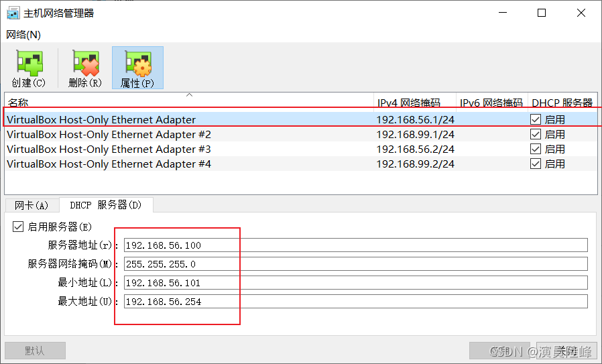Viewport: 602px width, 364px height.
Task: Click the 关闭 button at bottom right
Action: tap(567, 351)
